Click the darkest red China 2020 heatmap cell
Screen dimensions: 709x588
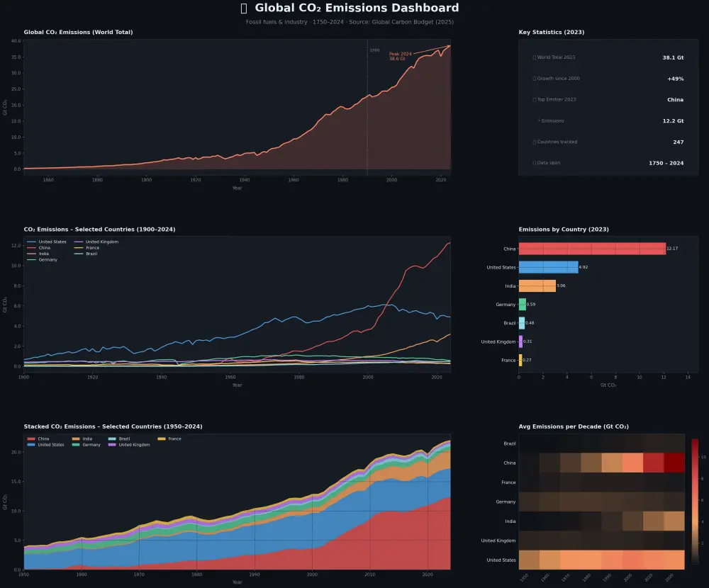pyautogui.click(x=674, y=463)
